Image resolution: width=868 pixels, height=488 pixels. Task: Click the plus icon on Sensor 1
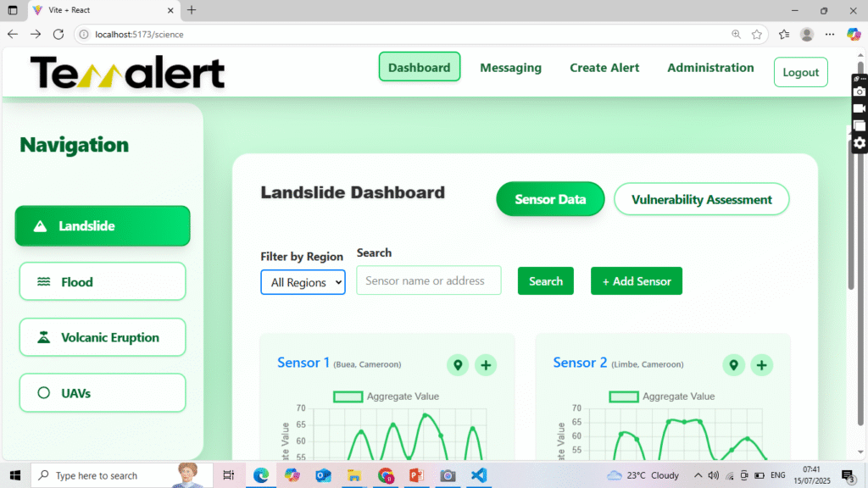tap(486, 365)
